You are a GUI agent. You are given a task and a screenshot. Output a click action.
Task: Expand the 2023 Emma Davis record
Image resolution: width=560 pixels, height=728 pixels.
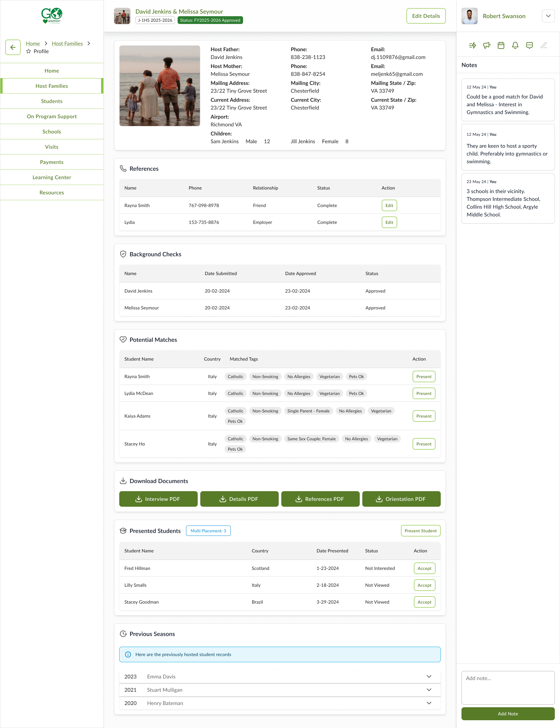tap(429, 676)
